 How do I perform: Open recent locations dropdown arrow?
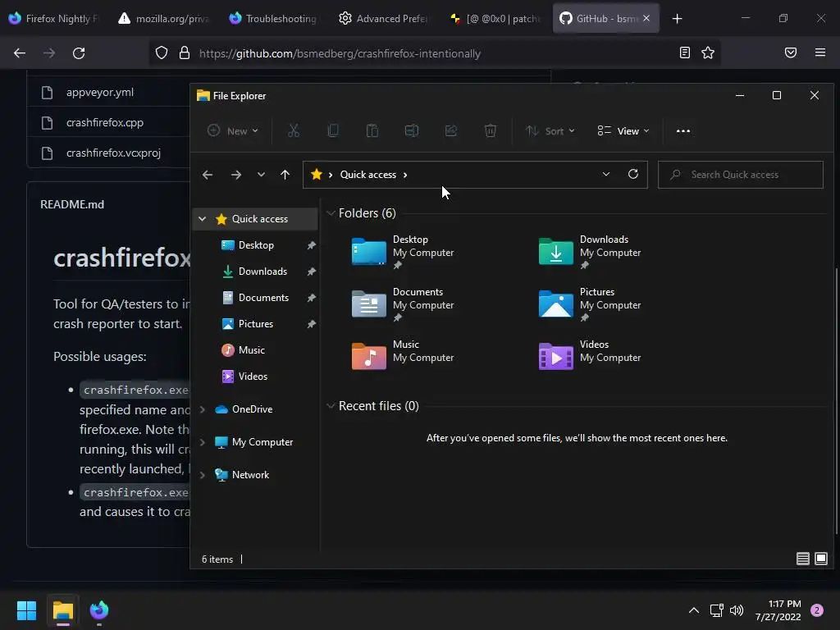(x=261, y=175)
